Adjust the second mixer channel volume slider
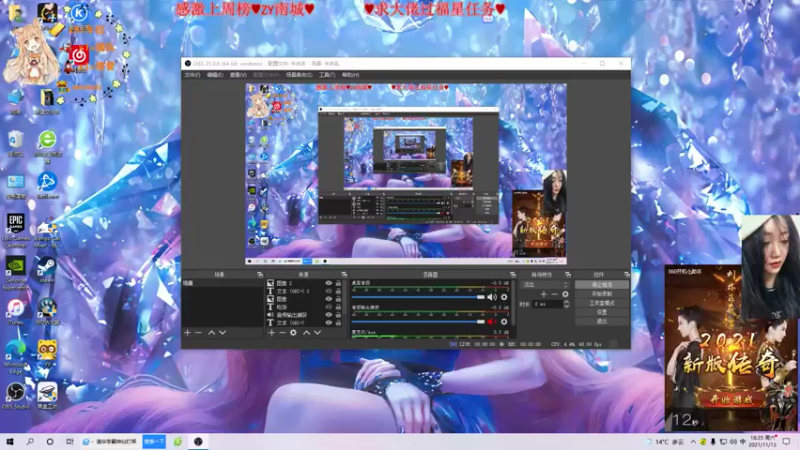Viewport: 800px width, 450px height. tap(418, 322)
